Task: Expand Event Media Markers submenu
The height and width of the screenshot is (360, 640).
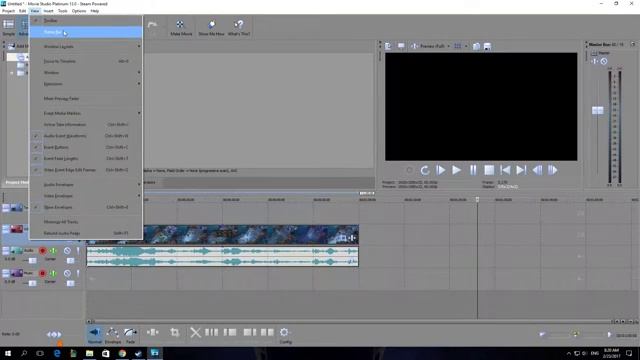Action: pyautogui.click(x=87, y=113)
